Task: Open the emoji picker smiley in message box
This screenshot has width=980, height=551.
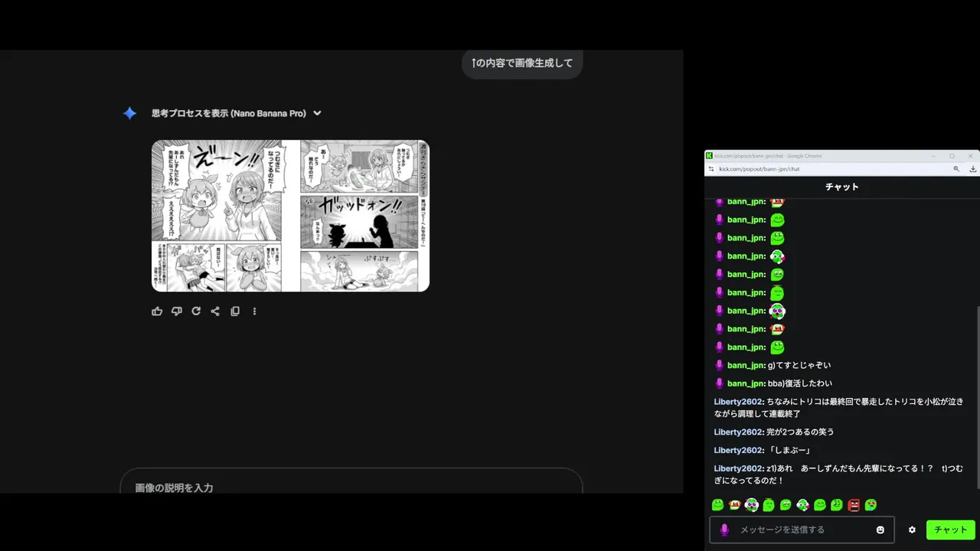Action: [x=880, y=530]
